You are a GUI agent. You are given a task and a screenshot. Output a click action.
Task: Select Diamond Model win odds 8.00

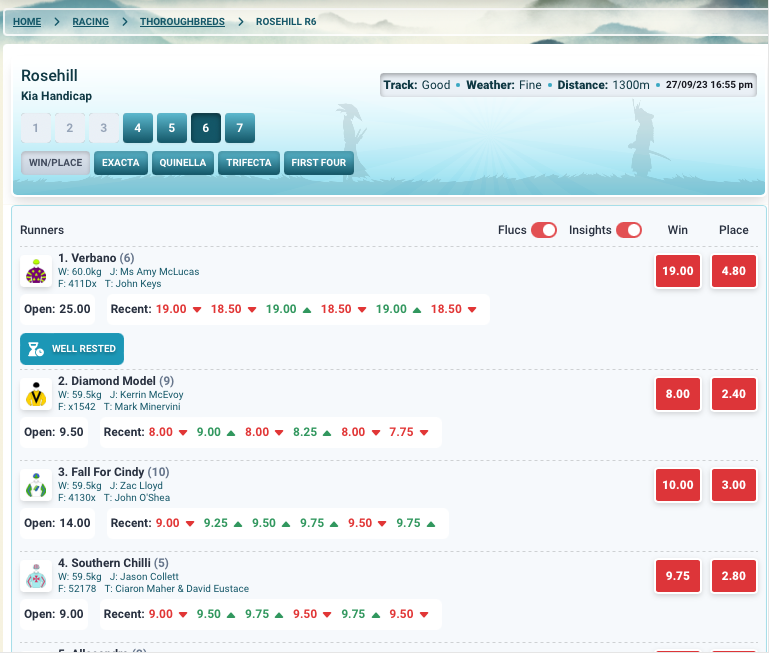(678, 394)
